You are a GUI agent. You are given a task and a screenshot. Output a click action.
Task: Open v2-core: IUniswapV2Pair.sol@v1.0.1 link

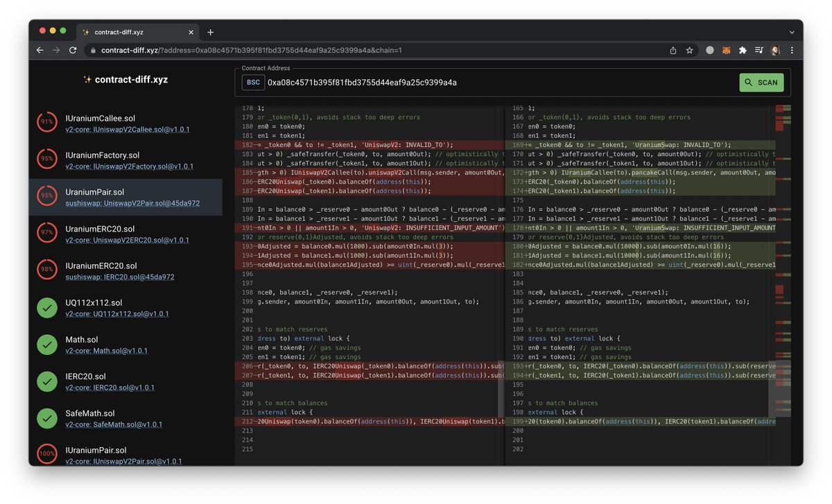click(x=123, y=461)
